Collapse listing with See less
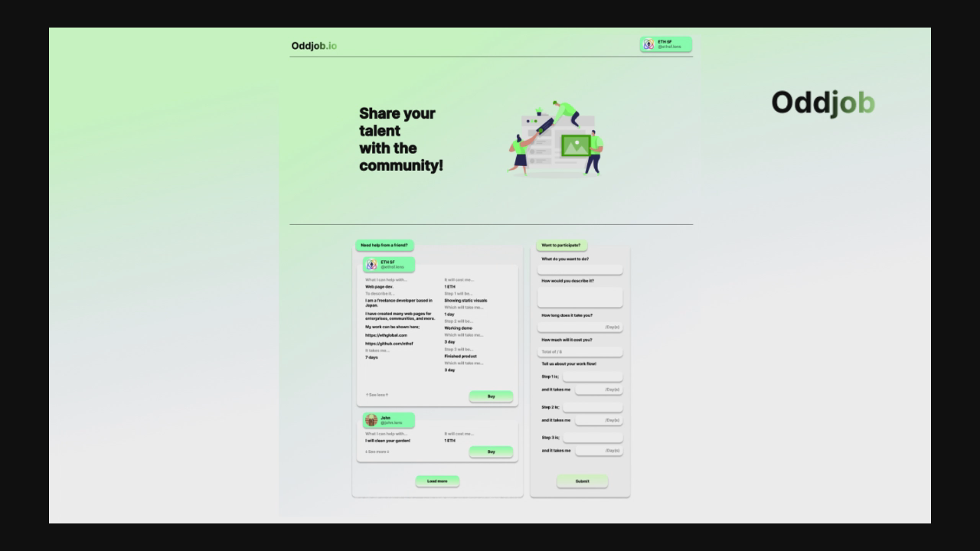Viewport: 980px width, 551px height. pyautogui.click(x=377, y=395)
